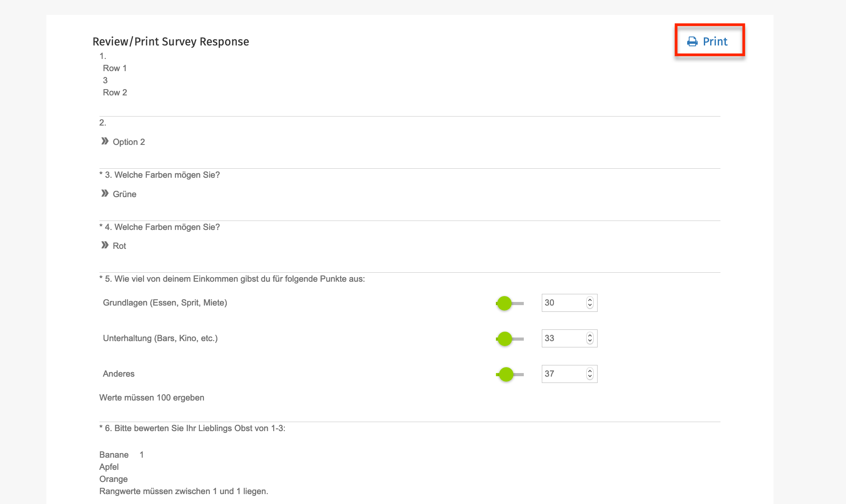
Task: Increase Unterhaltung value with stepper up arrow
Action: (x=590, y=335)
